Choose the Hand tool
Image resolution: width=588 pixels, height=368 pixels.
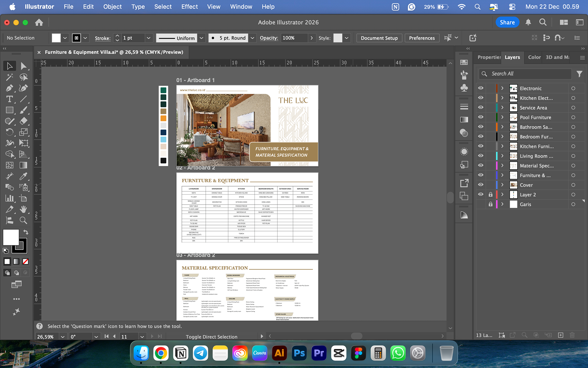point(23,209)
